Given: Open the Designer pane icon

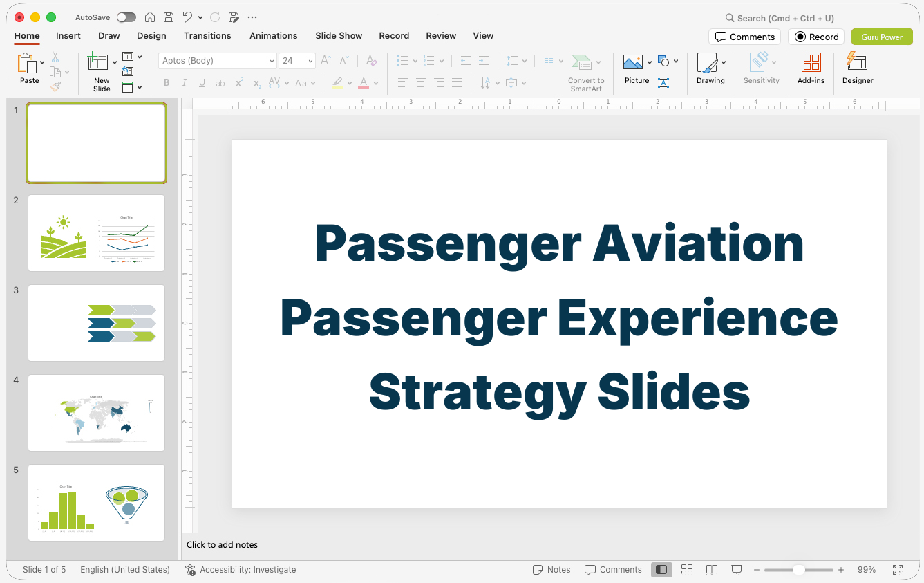Looking at the screenshot, I should [x=857, y=62].
